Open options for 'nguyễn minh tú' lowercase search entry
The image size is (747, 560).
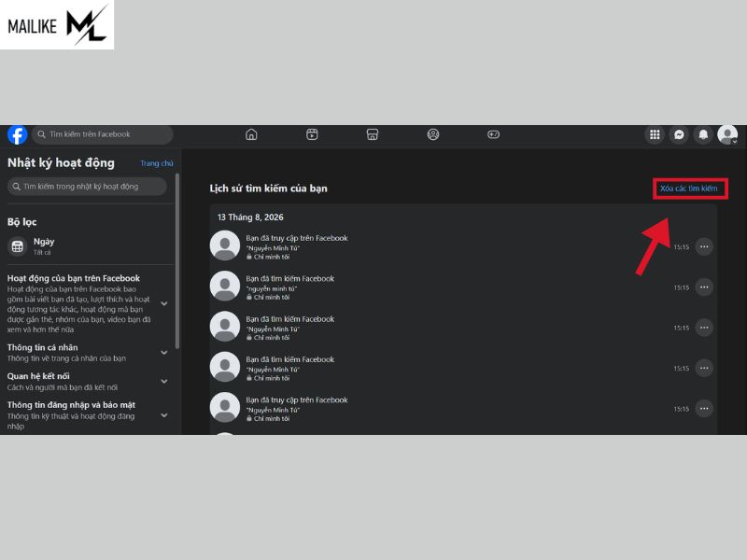[704, 287]
